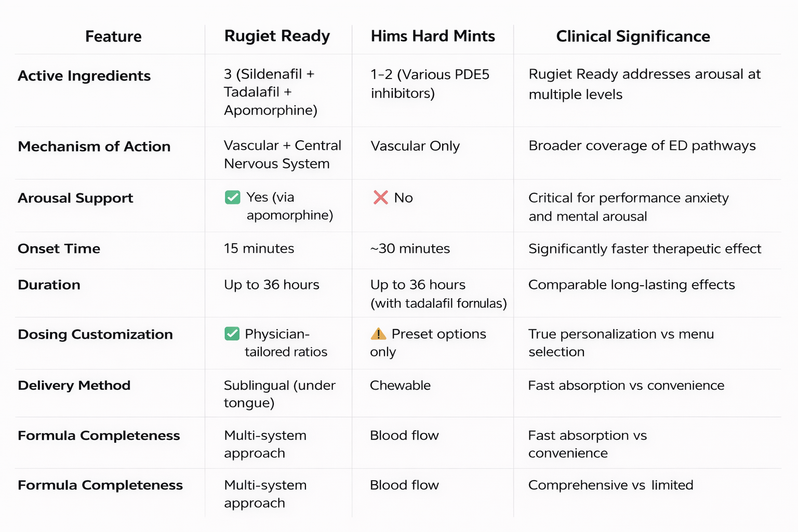Screen dimensions: 798x532
Task: Select the "Vascular Only" cell
Action: click(415, 146)
